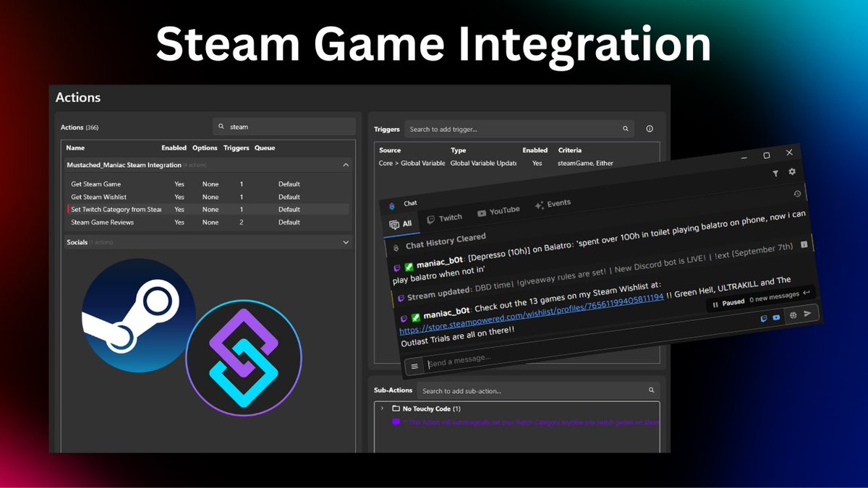Click the purple comment icon under No Touchy Code
The image size is (868, 488).
click(x=396, y=421)
